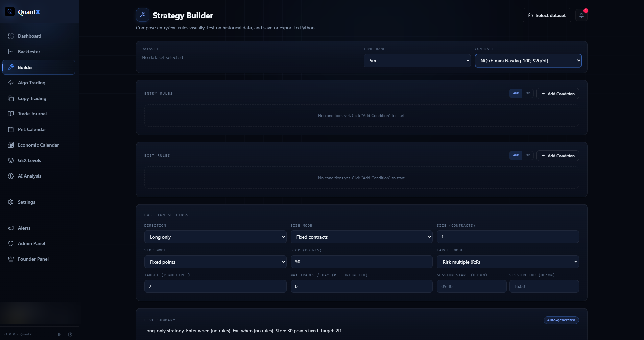Open AI Analysis page
This screenshot has height=340, width=644.
coord(39,176)
